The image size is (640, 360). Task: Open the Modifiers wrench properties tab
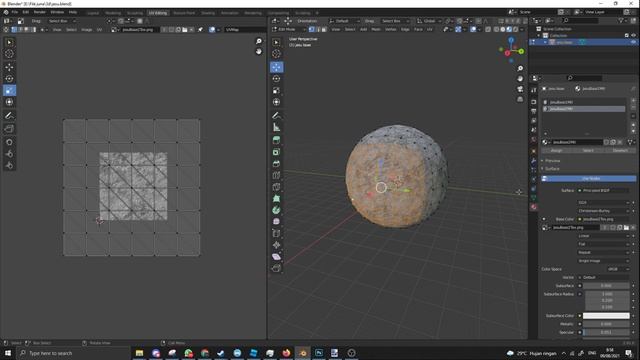533,160
